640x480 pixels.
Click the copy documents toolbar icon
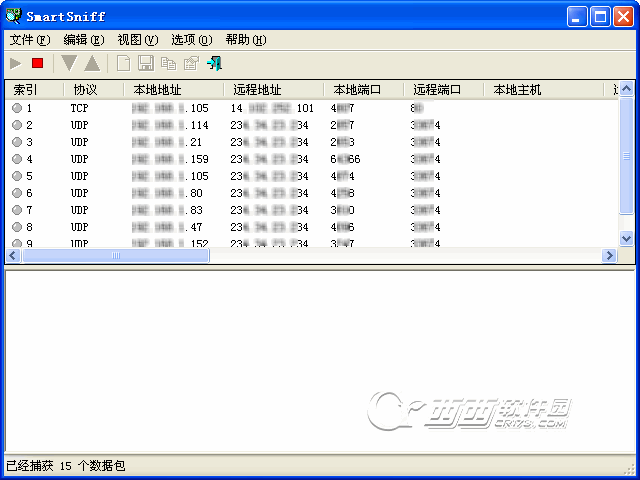point(168,63)
